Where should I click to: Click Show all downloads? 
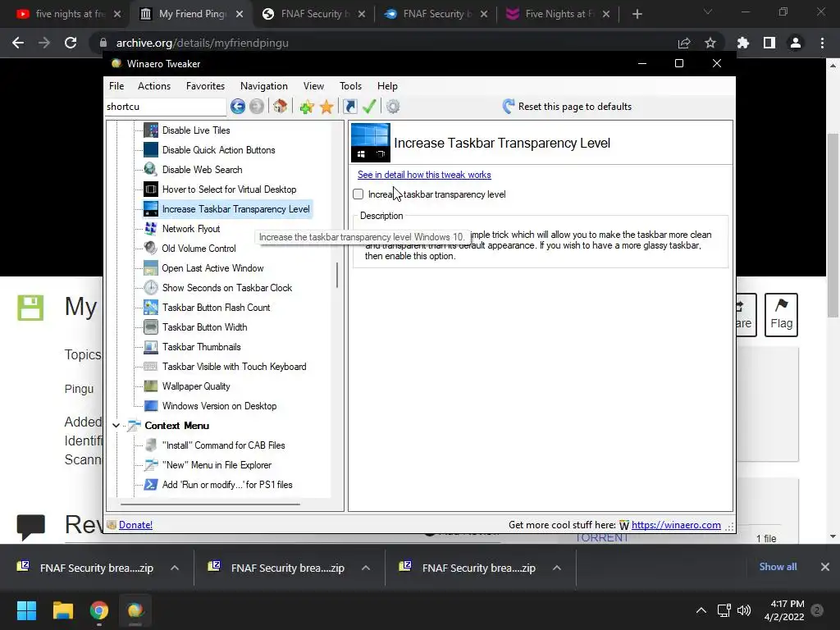(778, 567)
